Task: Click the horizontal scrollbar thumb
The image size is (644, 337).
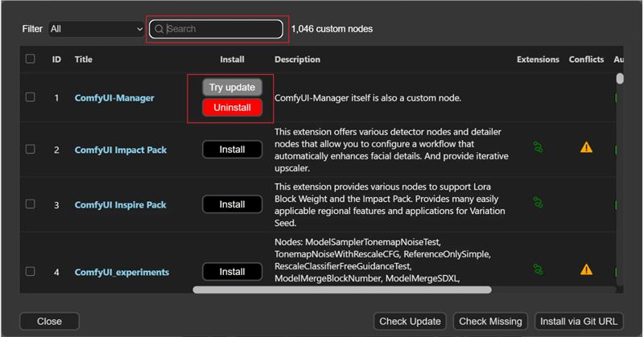Action: point(342,290)
